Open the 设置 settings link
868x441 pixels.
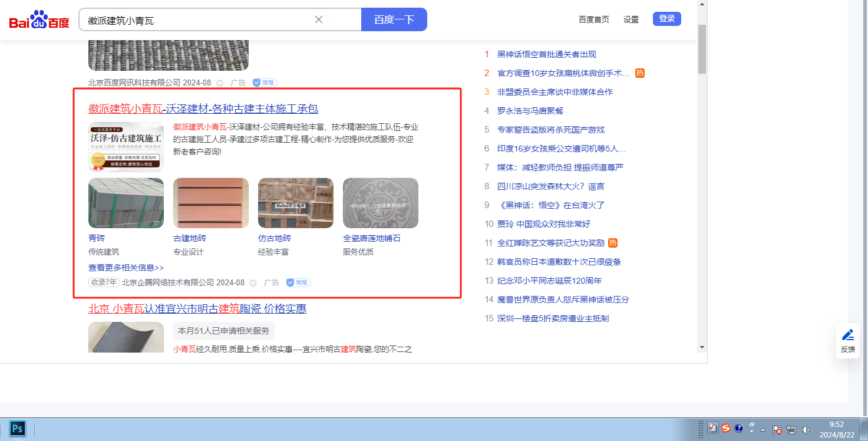631,19
